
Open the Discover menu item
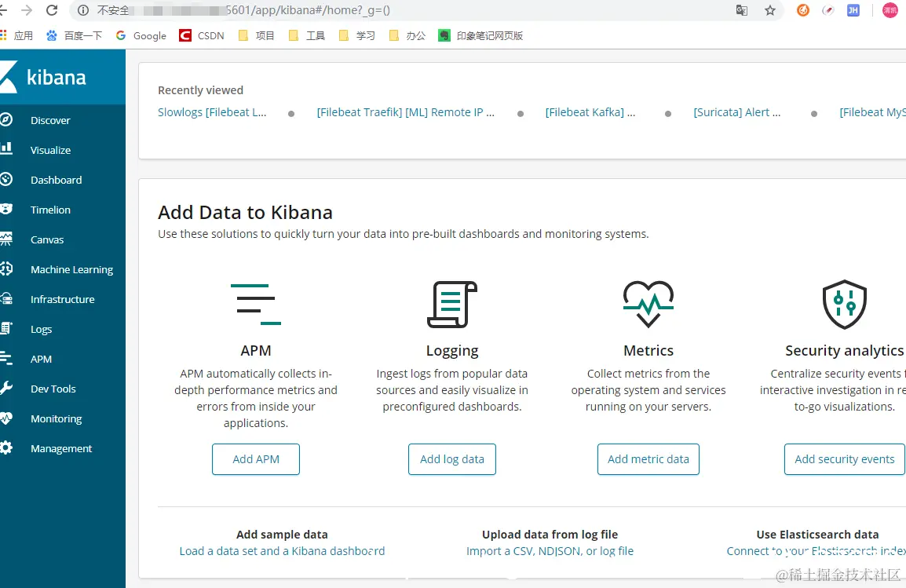pyautogui.click(x=50, y=120)
